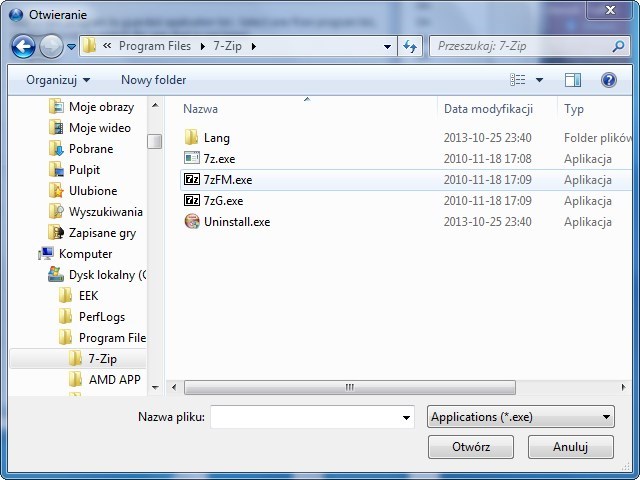Select the 7z.exe file icon
The image size is (640, 480).
191,158
